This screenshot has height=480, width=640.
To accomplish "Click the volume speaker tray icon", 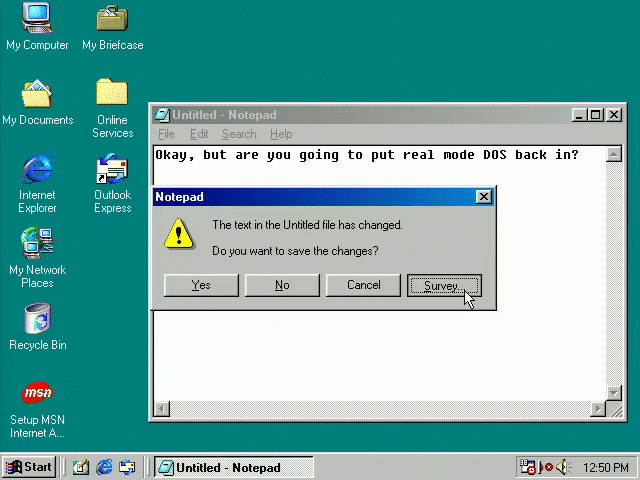I will click(564, 467).
